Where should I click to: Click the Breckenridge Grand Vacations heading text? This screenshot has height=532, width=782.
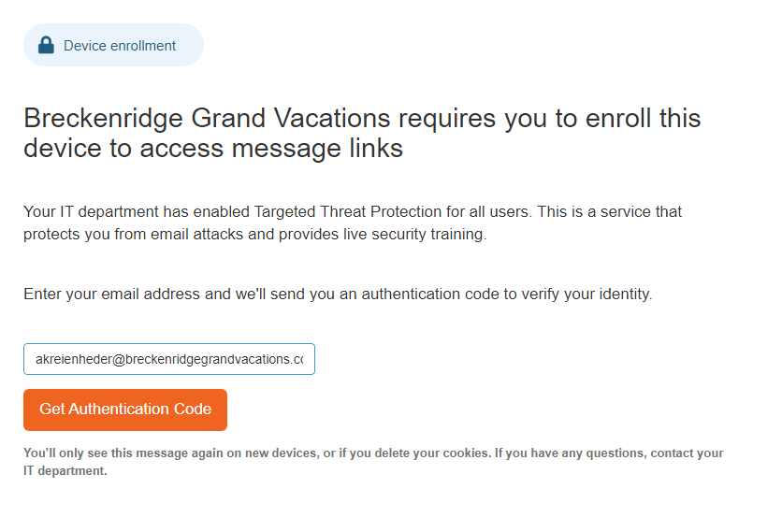pos(207,119)
